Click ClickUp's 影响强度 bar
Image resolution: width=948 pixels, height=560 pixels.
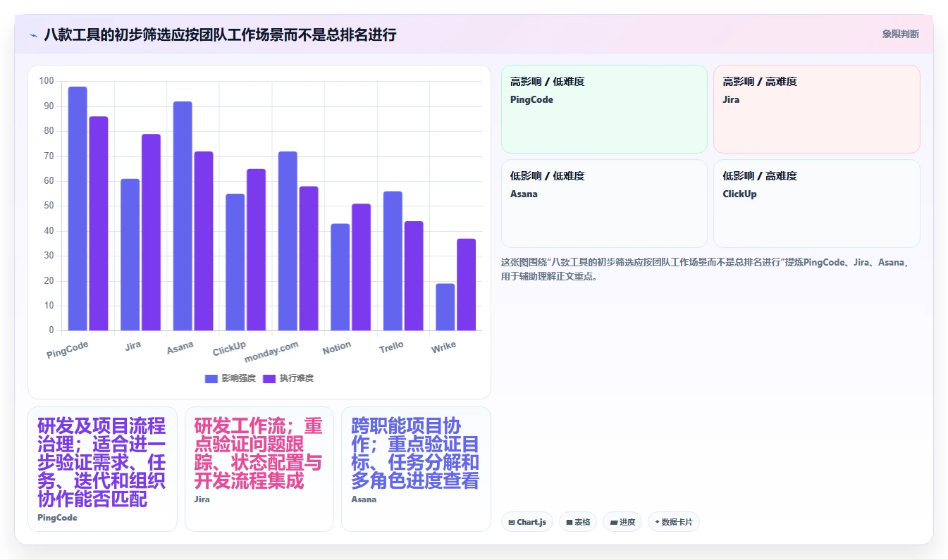pyautogui.click(x=235, y=262)
